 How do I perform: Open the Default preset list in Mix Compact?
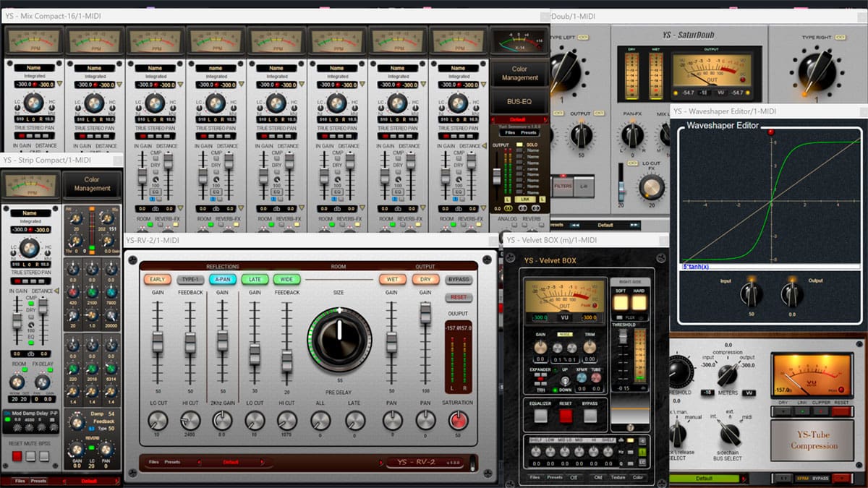[517, 120]
